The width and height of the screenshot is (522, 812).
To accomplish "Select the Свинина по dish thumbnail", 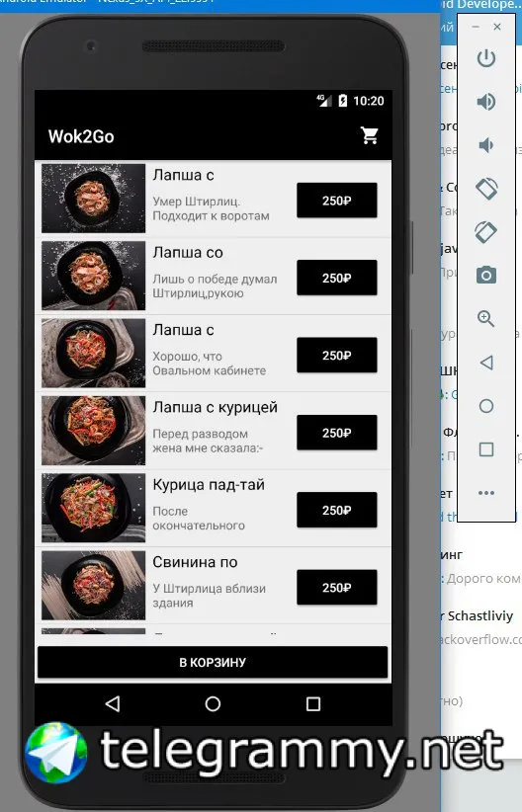I will pos(93,585).
